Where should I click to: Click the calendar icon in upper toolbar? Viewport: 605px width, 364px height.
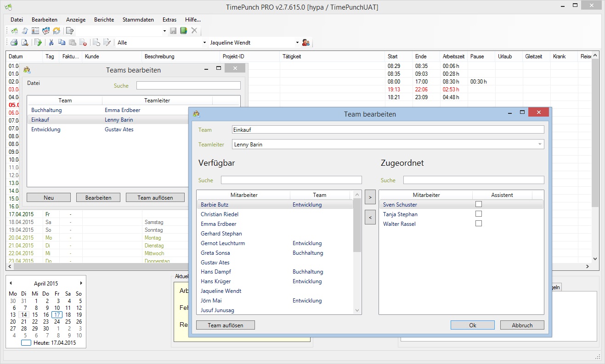[46, 31]
